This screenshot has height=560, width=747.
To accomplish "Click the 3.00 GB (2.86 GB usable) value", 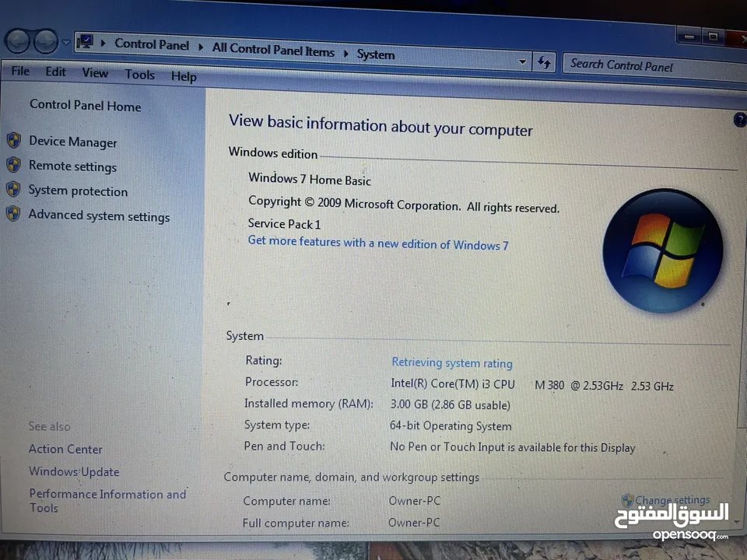I will click(450, 404).
